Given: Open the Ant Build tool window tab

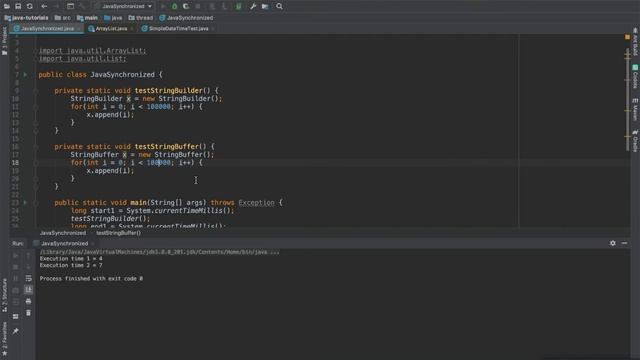Looking at the screenshot, I should (x=635, y=42).
